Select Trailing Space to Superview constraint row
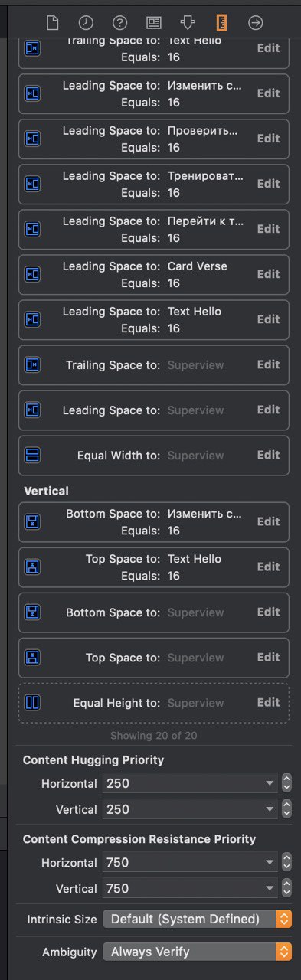The image size is (301, 980). (154, 364)
